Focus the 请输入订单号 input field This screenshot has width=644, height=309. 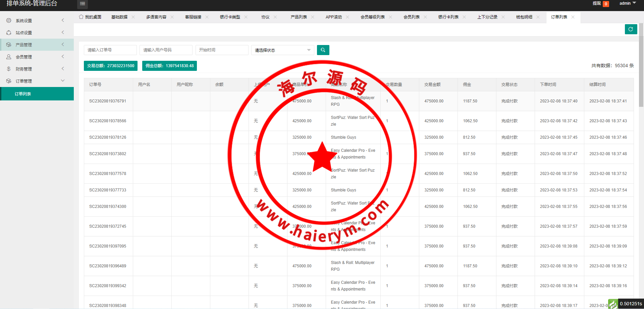point(110,50)
